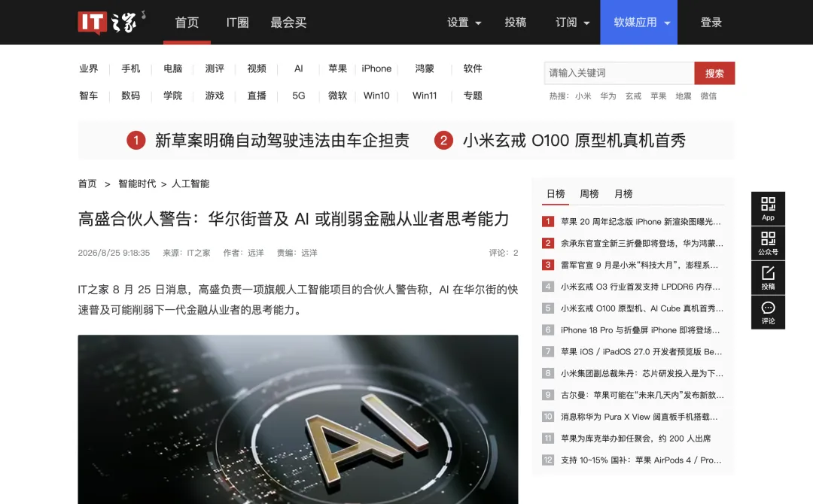Open the 鸿蒙 category
The width and height of the screenshot is (813, 504).
click(x=425, y=68)
